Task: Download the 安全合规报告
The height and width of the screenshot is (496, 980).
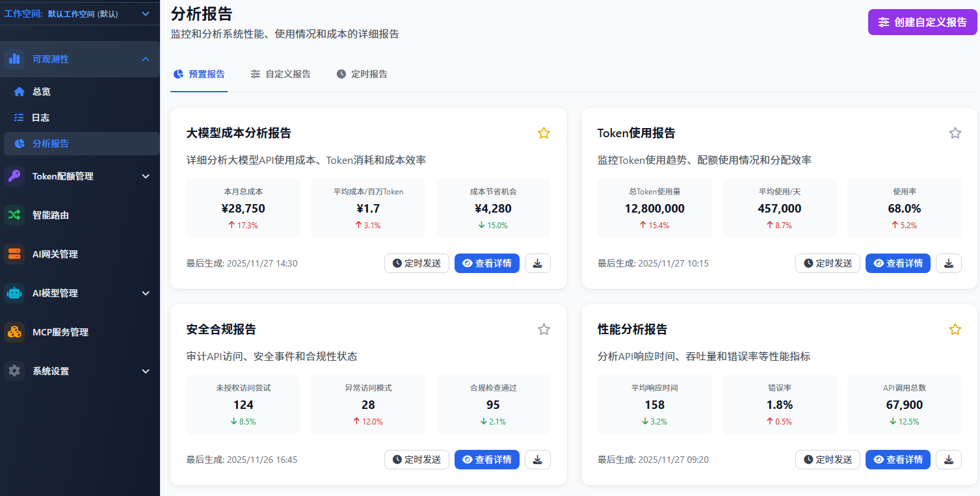Action: 538,460
